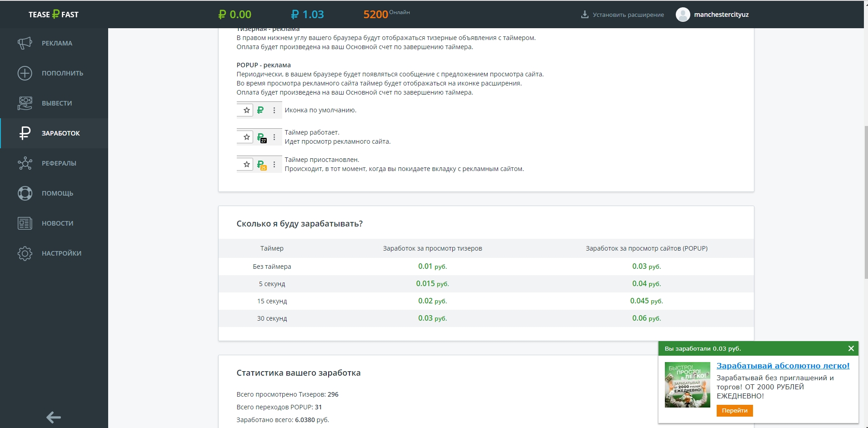The width and height of the screenshot is (868, 428).
Task: Open the manchestercityuz user profile menu
Action: coord(721,15)
